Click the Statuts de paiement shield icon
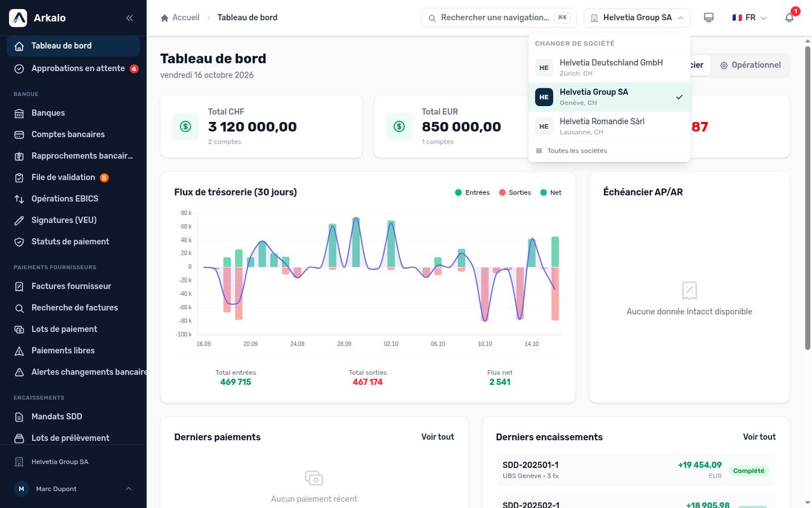 [19, 242]
